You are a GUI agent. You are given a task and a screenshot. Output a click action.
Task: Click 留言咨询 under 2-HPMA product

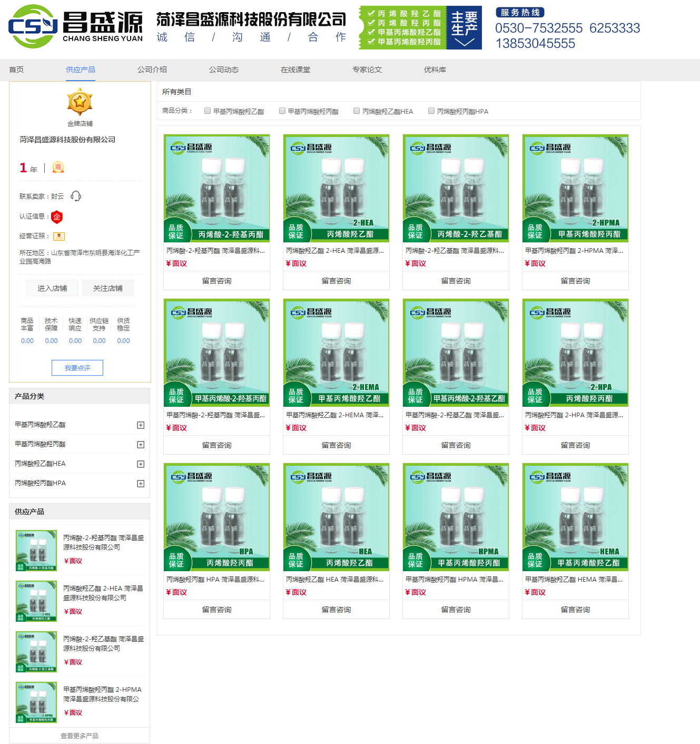point(576,281)
